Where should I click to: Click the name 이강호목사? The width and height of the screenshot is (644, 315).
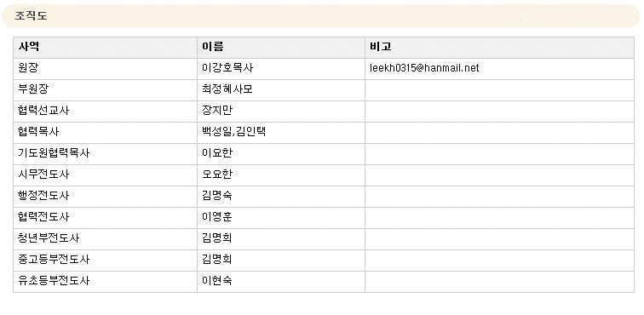(x=227, y=68)
